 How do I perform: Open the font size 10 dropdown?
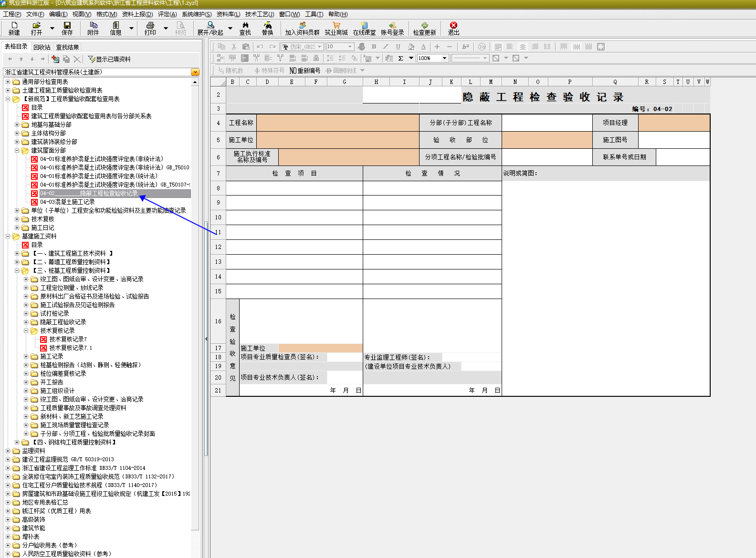click(350, 47)
